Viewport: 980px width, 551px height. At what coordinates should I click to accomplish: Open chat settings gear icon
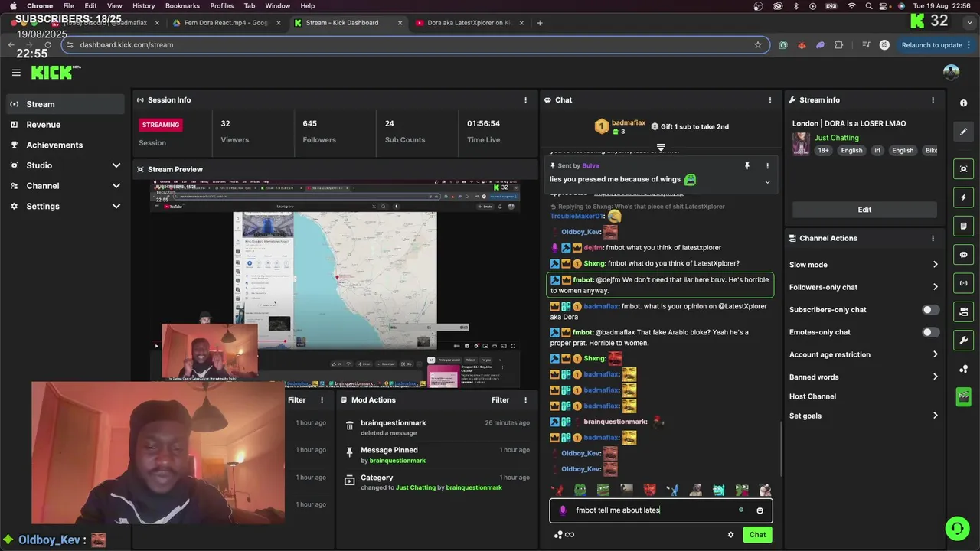730,535
